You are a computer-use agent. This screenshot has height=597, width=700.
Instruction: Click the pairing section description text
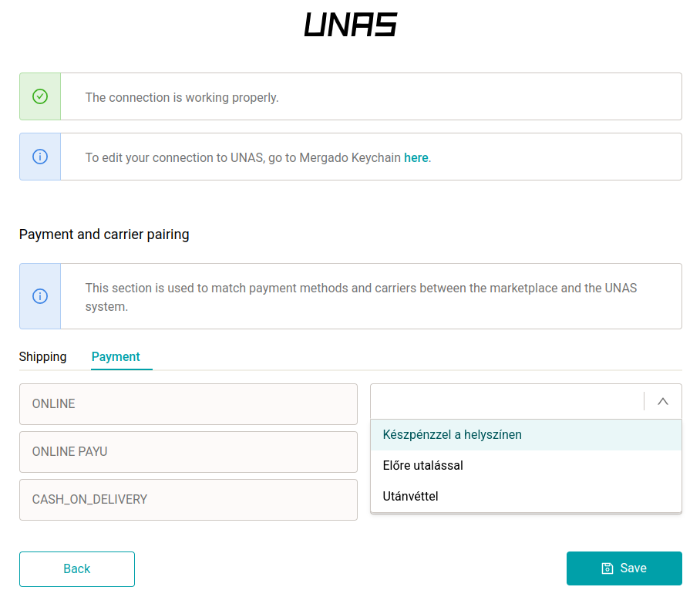pos(361,297)
